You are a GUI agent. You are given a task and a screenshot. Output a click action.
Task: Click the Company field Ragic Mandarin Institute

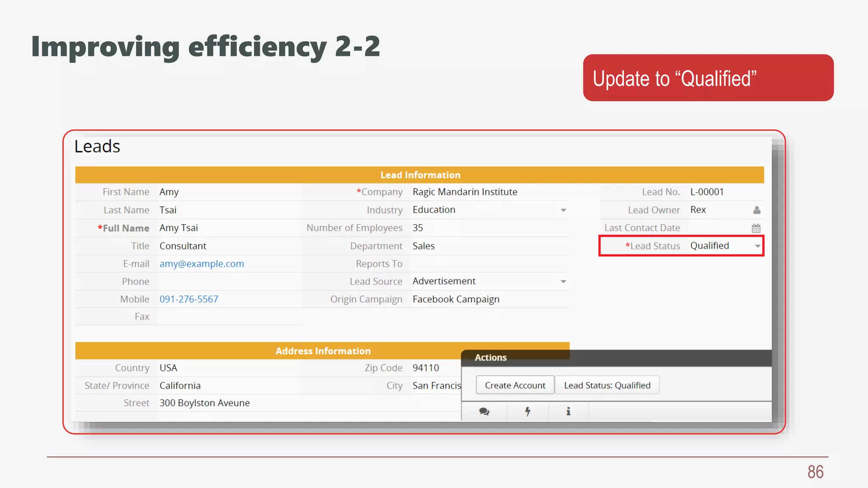coord(490,192)
